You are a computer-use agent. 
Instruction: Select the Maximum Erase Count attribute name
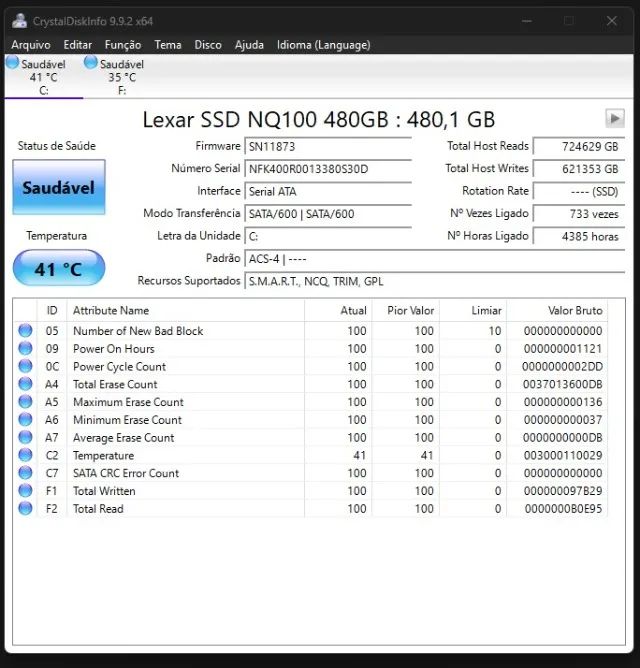pyautogui.click(x=128, y=402)
